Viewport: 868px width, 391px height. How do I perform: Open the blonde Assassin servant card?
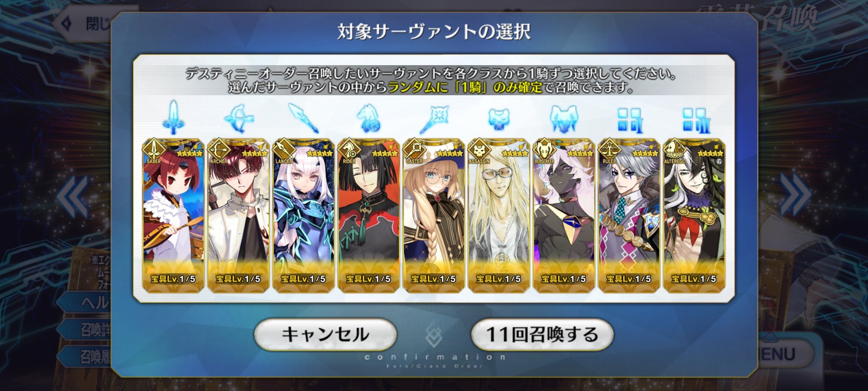(x=499, y=215)
